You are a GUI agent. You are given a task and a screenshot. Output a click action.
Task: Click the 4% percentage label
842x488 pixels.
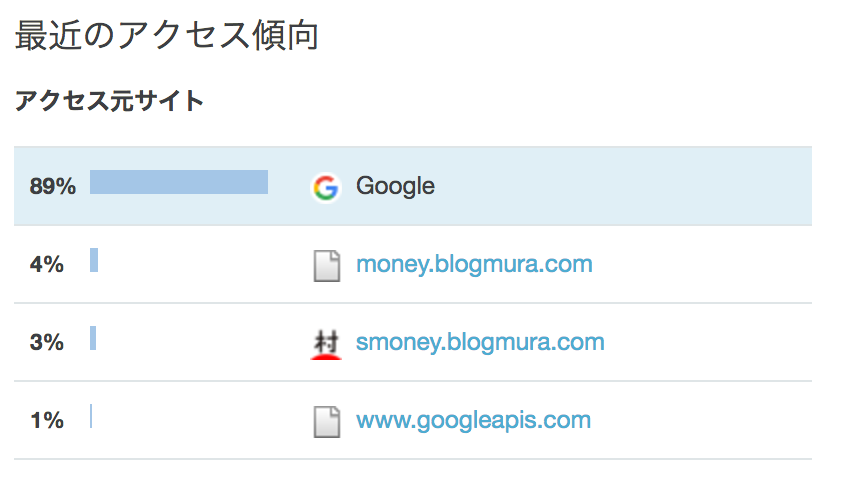[47, 264]
